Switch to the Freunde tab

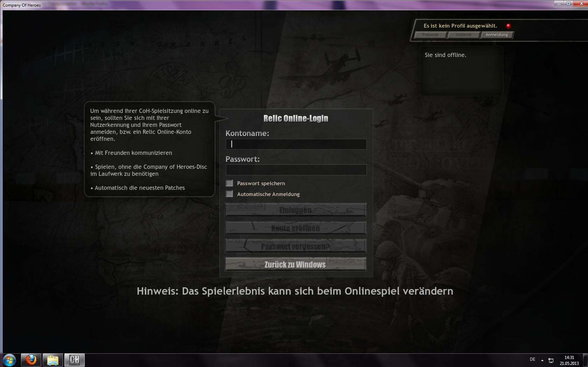[430, 35]
